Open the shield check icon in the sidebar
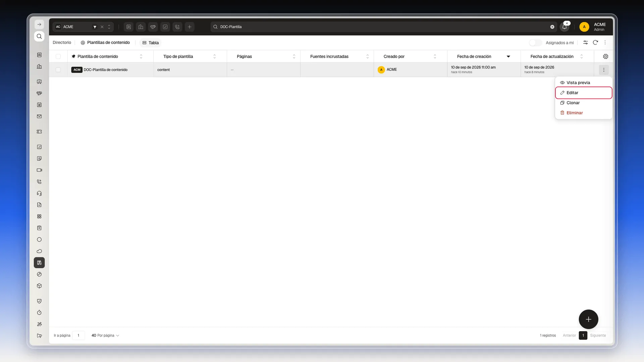The width and height of the screenshot is (644, 362). [39, 301]
